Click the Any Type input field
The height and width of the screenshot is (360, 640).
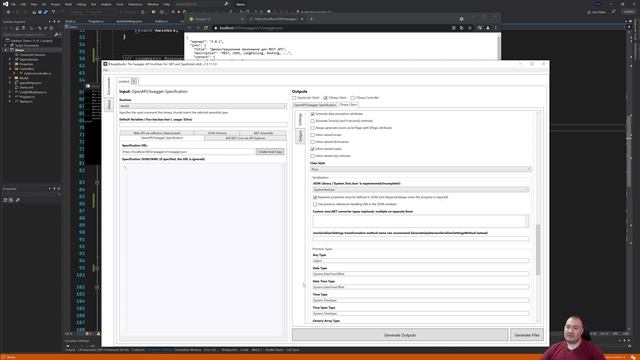tap(421, 261)
